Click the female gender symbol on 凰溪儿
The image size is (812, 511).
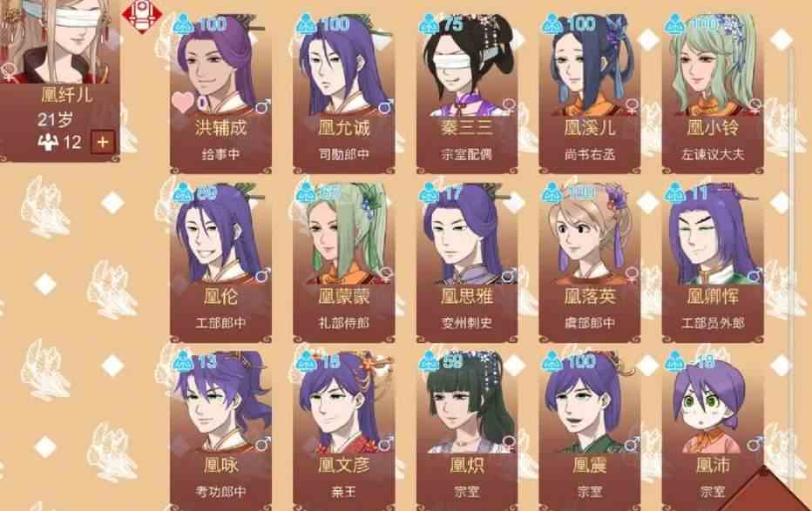pyautogui.click(x=633, y=106)
